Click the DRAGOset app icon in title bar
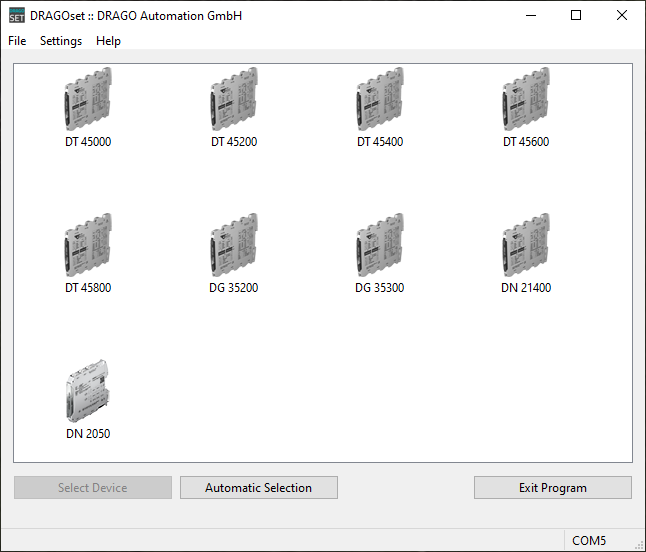This screenshot has width=646, height=552. (x=16, y=15)
